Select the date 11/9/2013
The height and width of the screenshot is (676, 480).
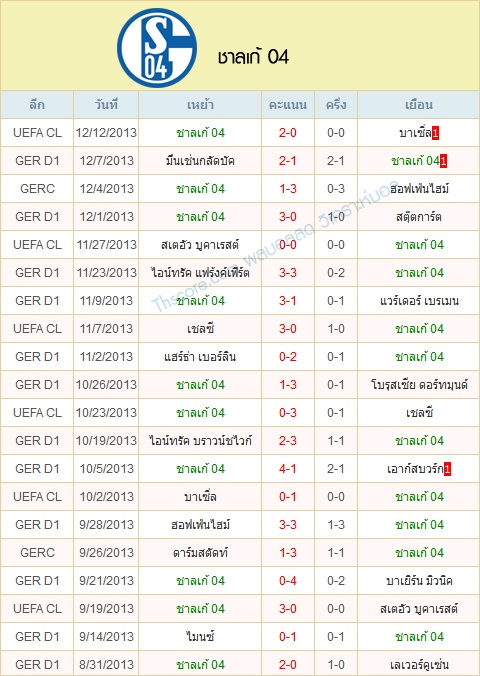(106, 301)
